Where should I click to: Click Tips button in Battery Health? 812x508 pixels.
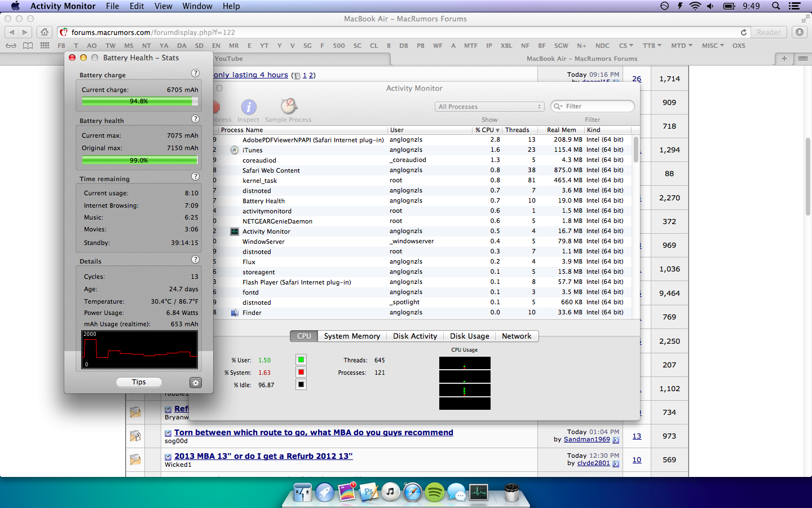coord(139,382)
